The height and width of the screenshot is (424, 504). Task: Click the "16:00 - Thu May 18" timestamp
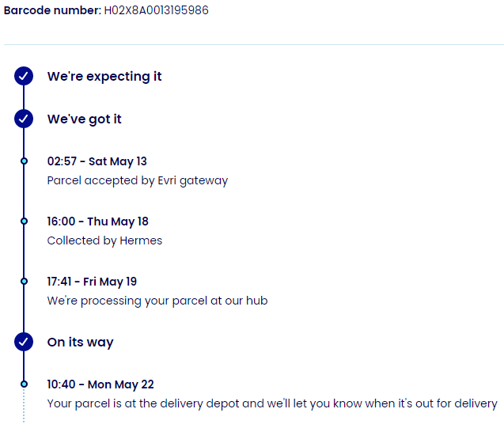tap(98, 221)
